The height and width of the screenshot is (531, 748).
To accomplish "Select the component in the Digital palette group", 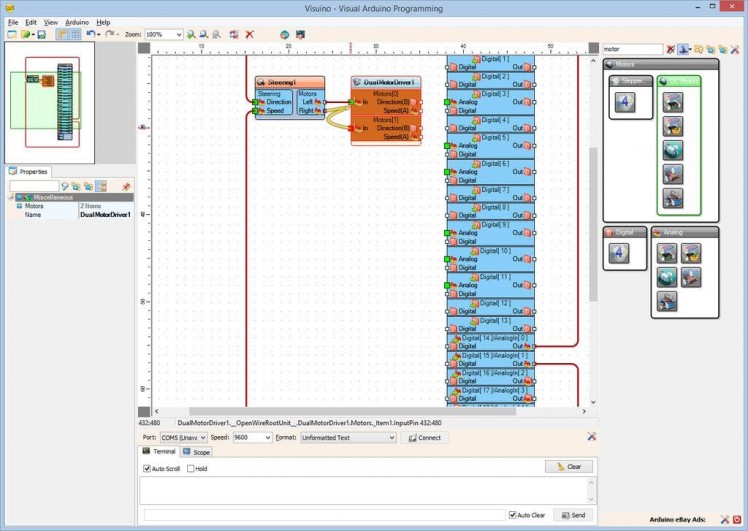I will (617, 253).
